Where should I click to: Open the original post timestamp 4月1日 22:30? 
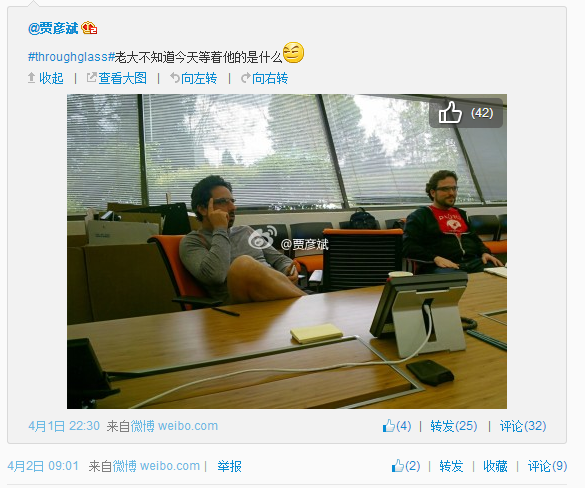point(64,426)
